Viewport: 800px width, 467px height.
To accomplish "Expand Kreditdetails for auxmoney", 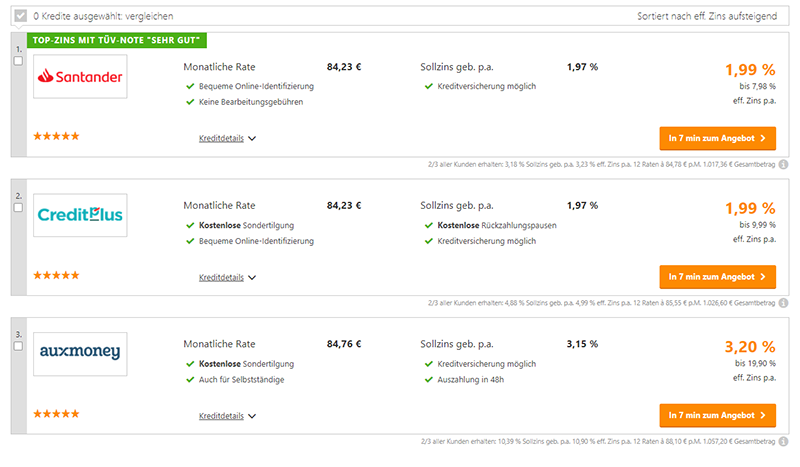I will [x=228, y=416].
